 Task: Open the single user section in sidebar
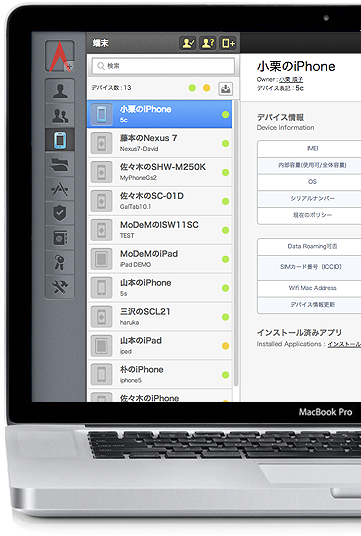click(x=60, y=91)
